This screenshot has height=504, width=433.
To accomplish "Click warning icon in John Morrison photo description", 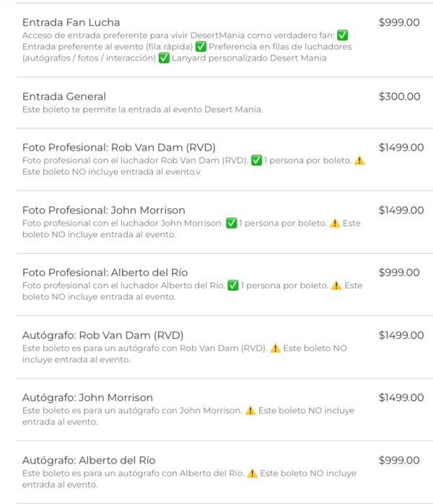I will (335, 224).
